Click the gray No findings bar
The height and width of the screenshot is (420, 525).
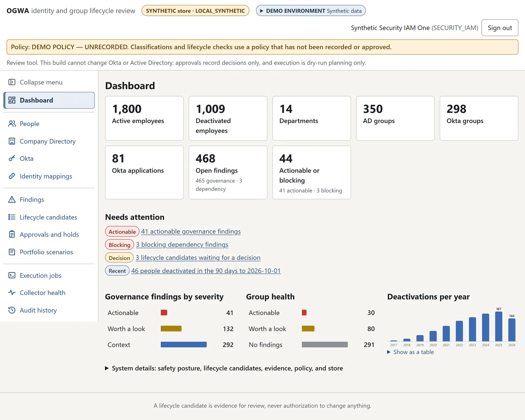pos(325,345)
